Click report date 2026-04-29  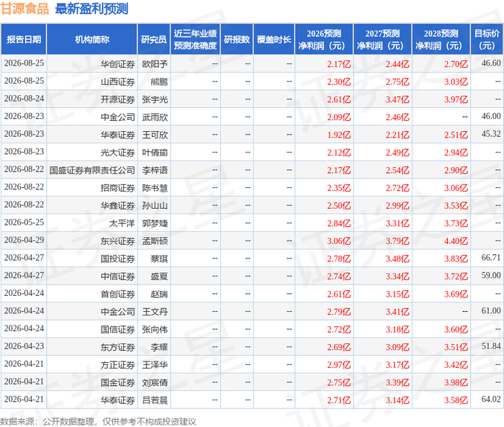(x=24, y=240)
